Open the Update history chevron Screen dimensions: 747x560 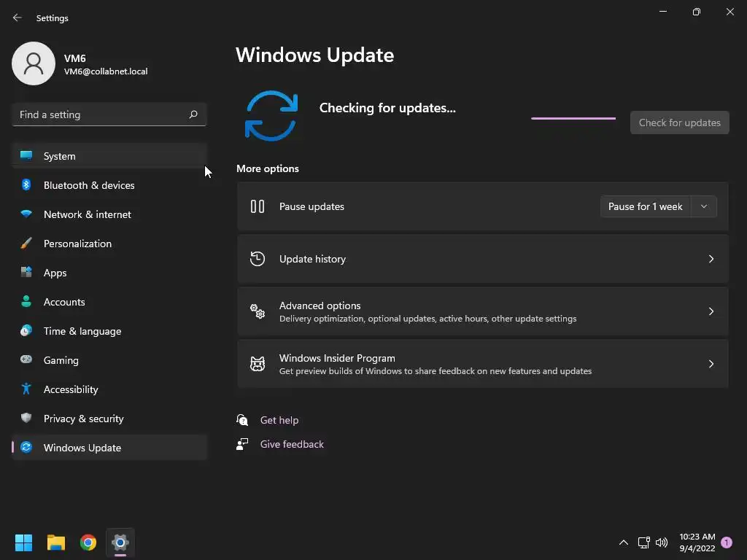(711, 259)
